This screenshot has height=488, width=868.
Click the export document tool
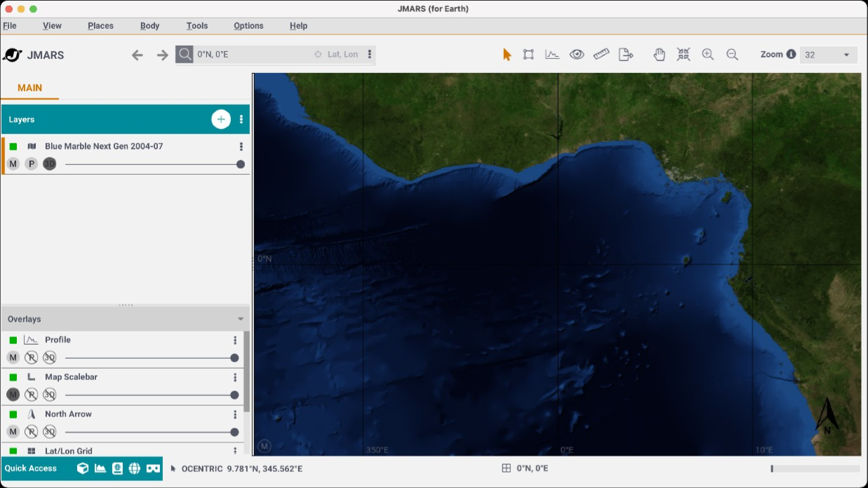tap(625, 55)
